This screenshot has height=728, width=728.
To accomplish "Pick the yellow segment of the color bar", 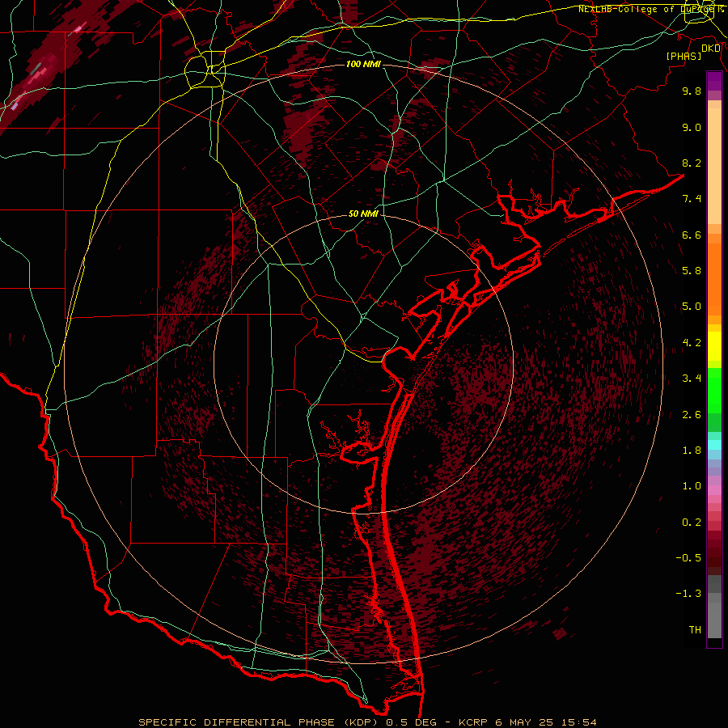I will [x=714, y=346].
